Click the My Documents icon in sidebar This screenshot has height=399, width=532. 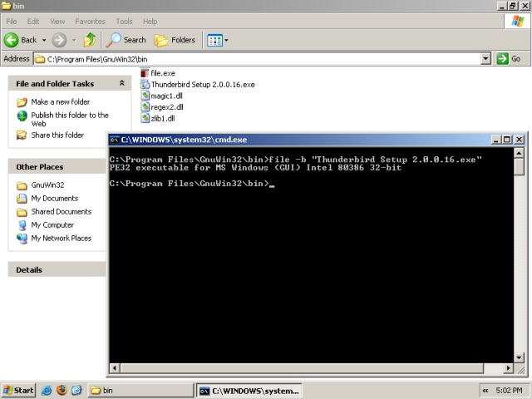(x=22, y=198)
